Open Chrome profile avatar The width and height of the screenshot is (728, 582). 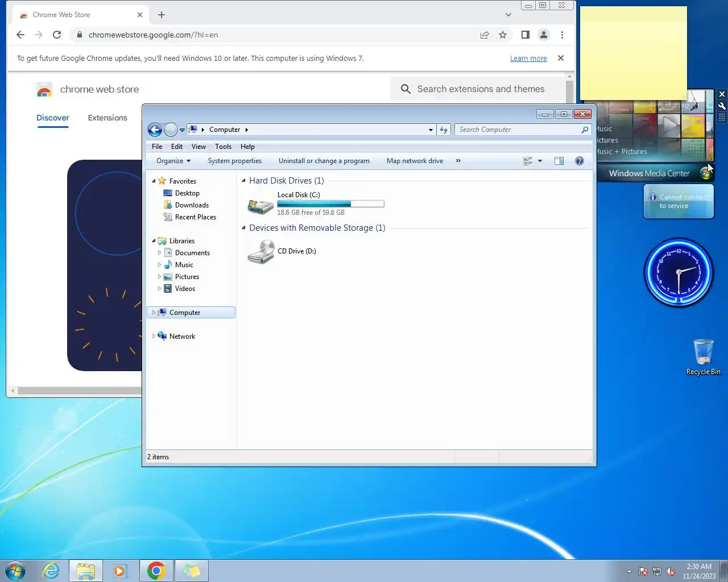[x=544, y=35]
